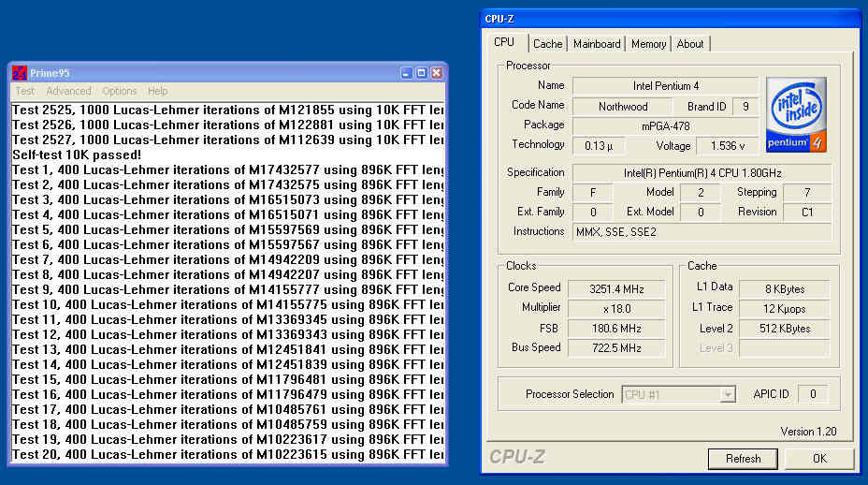Click the Instructions value MMX, SSE, SSE2
The width and height of the screenshot is (868, 485).
click(702, 232)
